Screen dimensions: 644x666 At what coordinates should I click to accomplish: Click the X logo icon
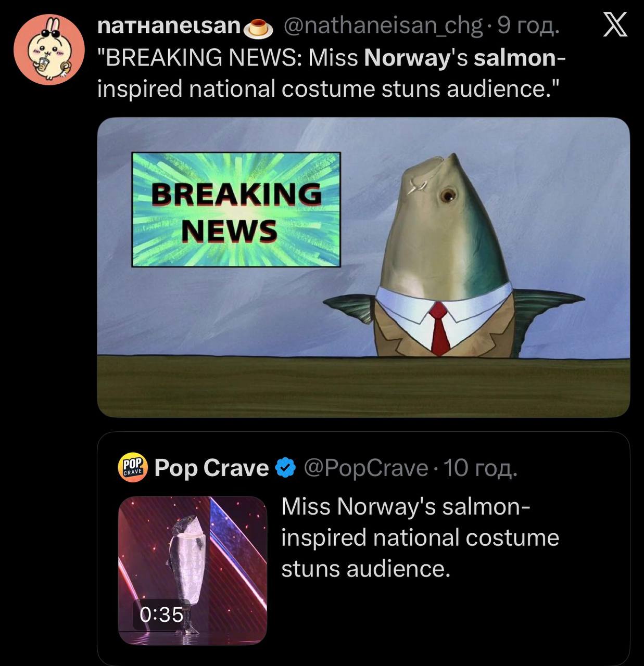(615, 25)
